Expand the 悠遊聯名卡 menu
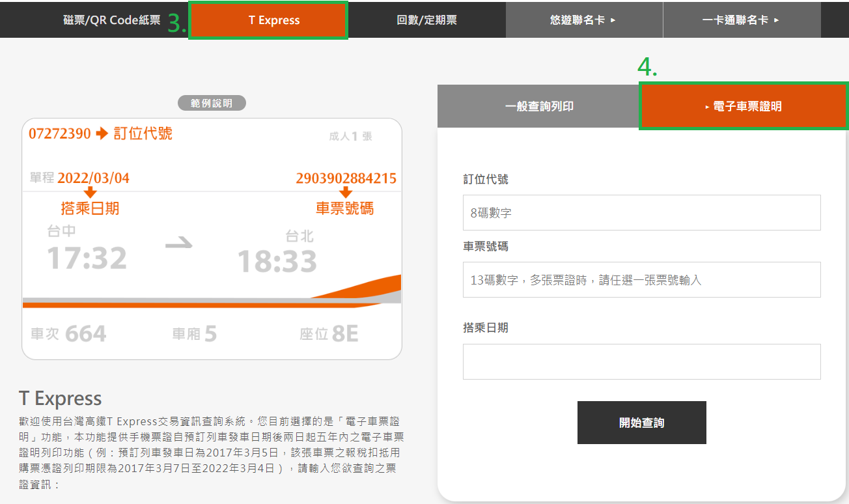This screenshot has height=504, width=849. pos(583,20)
